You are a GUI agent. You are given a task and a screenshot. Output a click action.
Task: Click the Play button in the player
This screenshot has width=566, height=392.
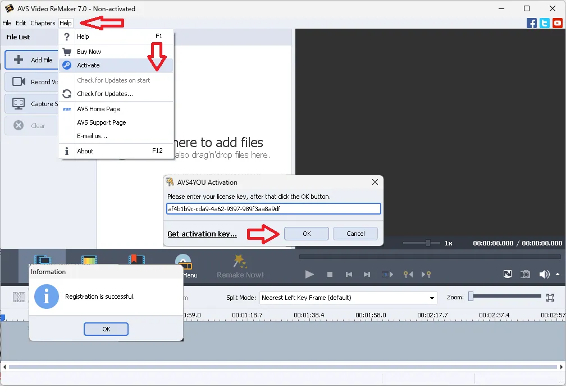click(309, 274)
